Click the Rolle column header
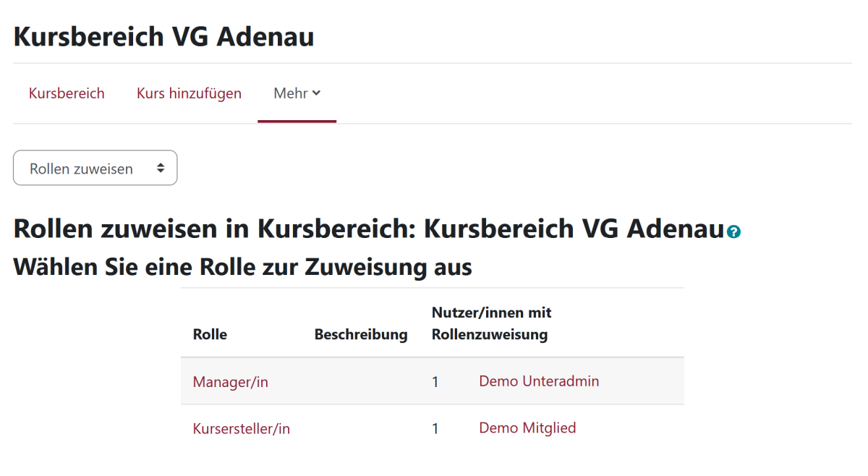 [x=210, y=334]
